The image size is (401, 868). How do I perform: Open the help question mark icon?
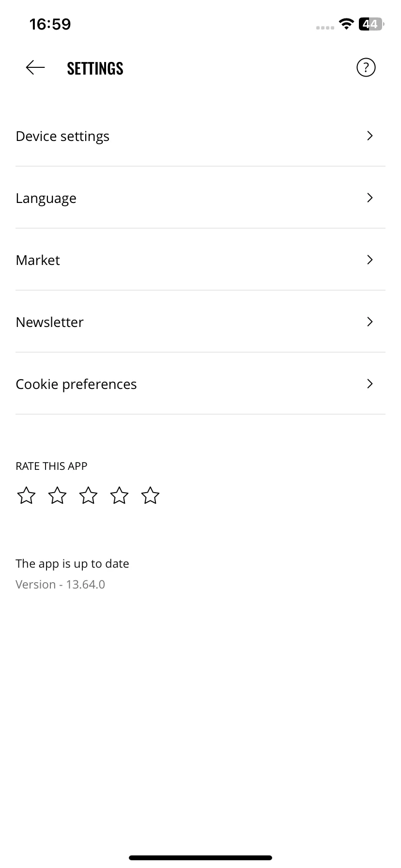(x=366, y=67)
